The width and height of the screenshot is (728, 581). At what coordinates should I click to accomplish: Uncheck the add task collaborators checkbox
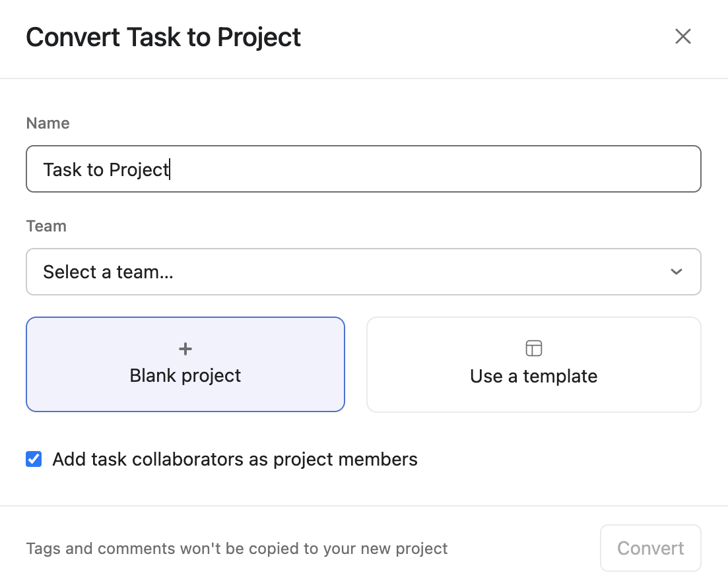tap(34, 459)
